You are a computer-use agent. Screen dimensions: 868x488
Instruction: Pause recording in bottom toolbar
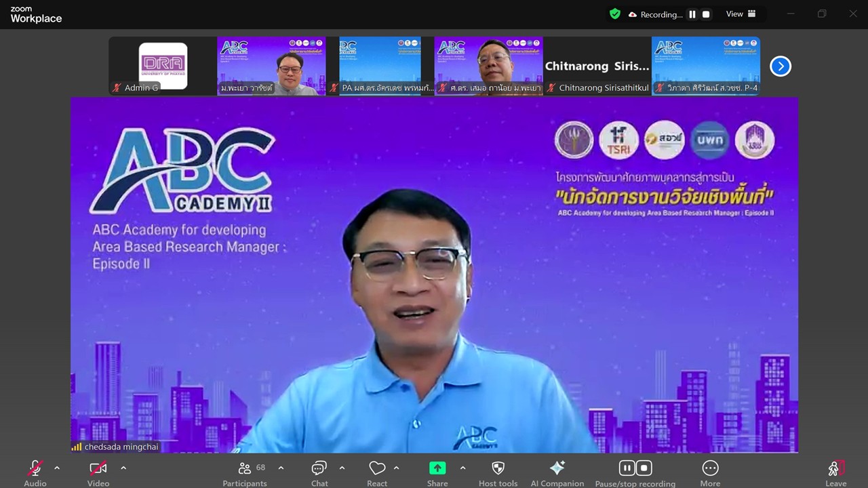click(627, 468)
